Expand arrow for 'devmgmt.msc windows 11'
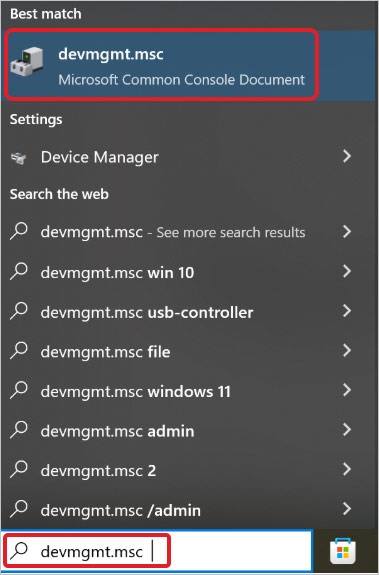 tap(346, 390)
